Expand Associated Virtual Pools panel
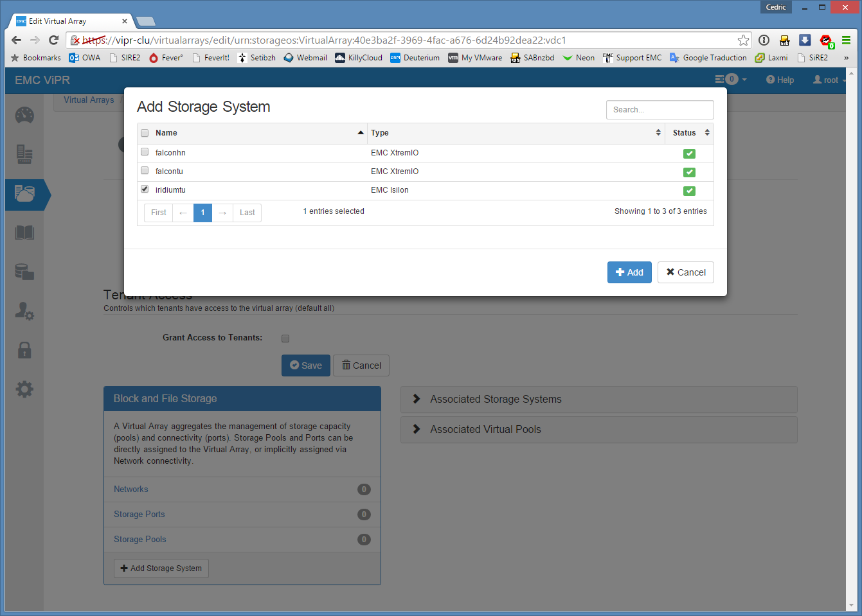This screenshot has width=862, height=616. pyautogui.click(x=485, y=430)
